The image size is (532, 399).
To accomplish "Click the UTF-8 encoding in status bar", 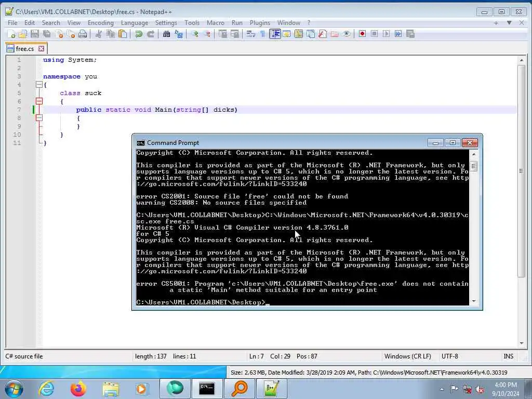I will (x=449, y=356).
